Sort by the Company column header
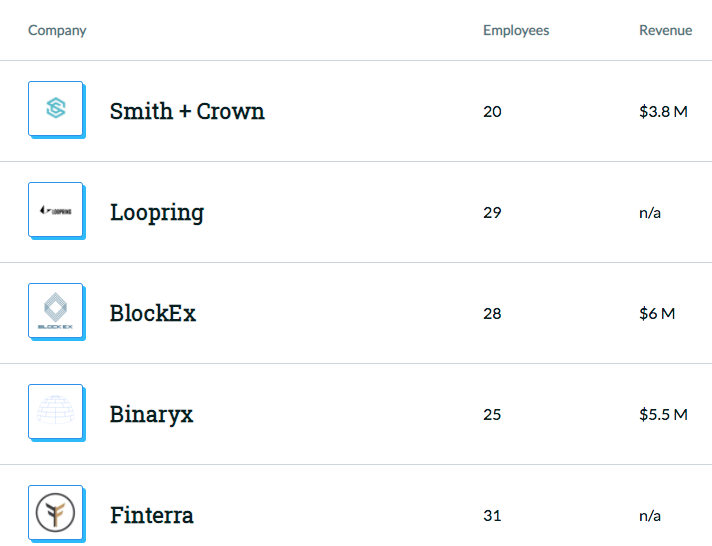Screen dimensions: 712x546 point(57,30)
